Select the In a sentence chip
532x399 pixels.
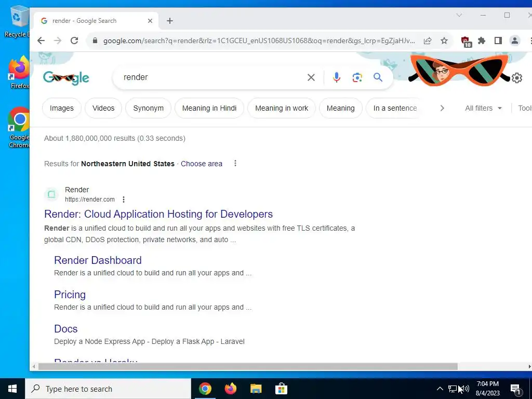point(395,108)
